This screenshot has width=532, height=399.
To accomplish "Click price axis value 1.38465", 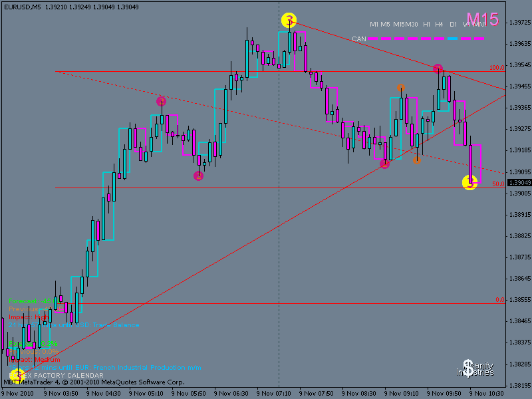I will (519, 321).
